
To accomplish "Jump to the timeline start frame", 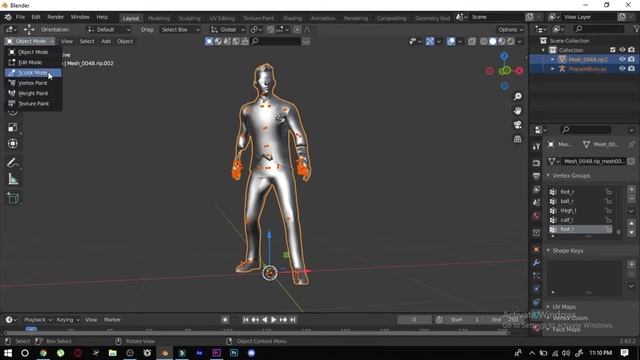I will coord(246,320).
